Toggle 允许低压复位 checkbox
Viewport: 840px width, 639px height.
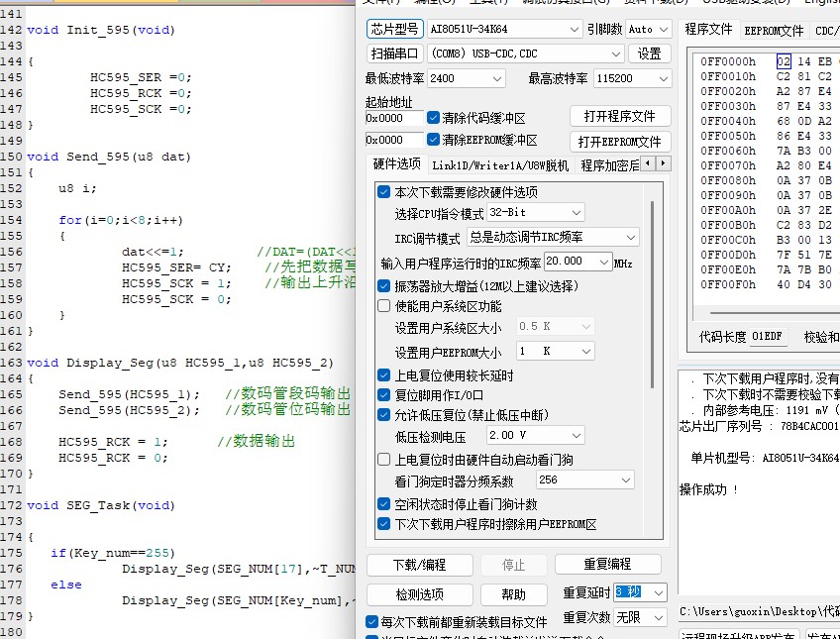383,414
